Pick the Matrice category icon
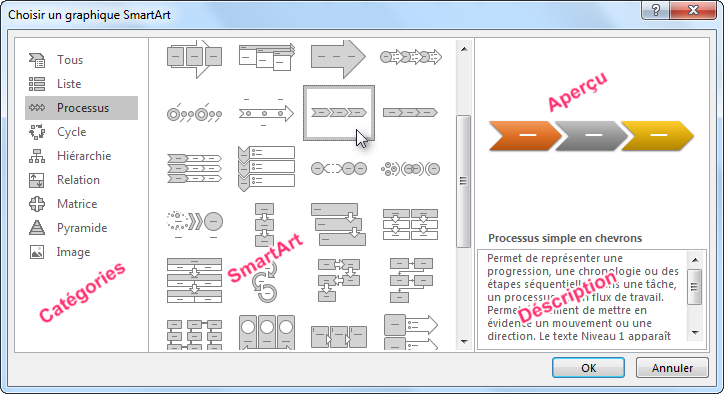Viewport: 724px width, 394px height. [x=37, y=204]
